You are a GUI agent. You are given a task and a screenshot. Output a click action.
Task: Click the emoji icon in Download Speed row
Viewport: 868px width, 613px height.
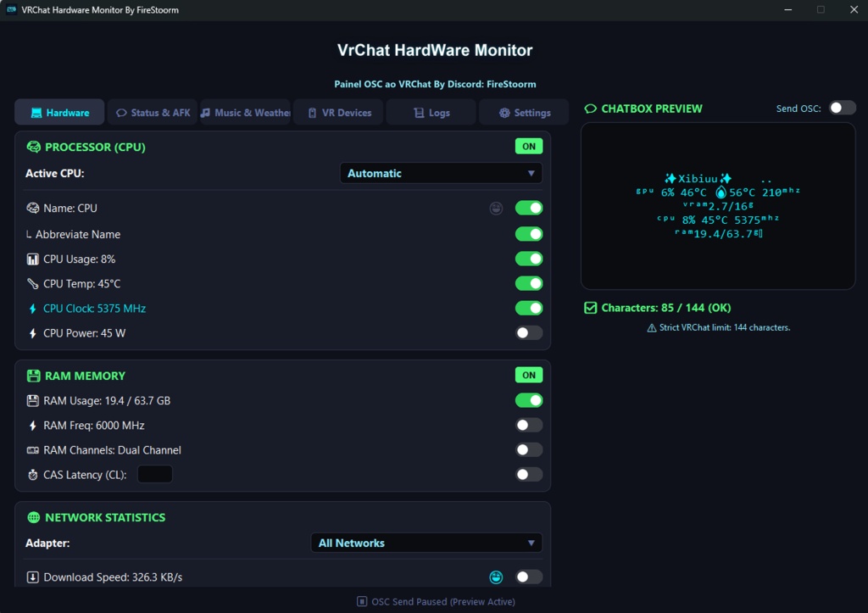[496, 577]
